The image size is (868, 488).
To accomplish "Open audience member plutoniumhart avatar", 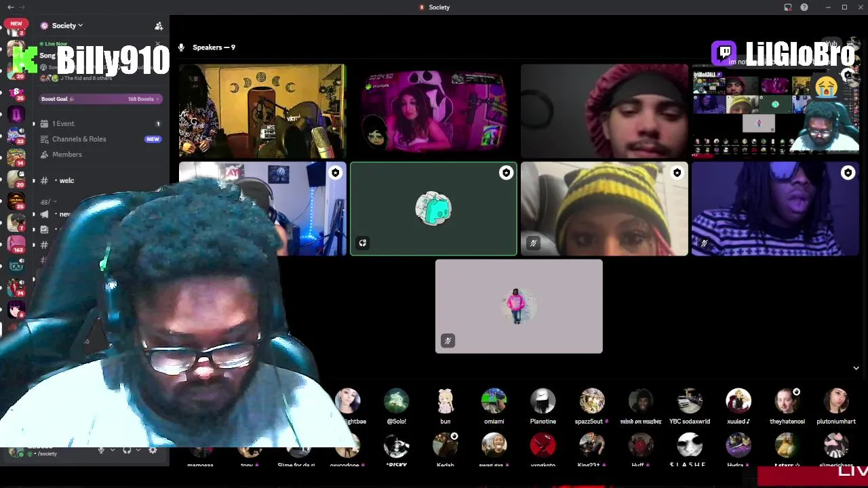I will 836,401.
